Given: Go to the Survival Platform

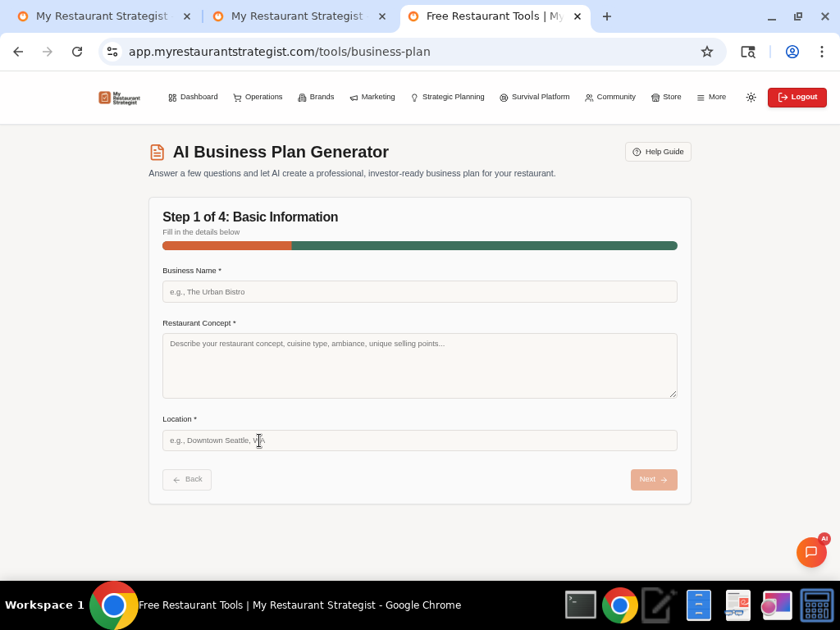Looking at the screenshot, I should tap(534, 97).
